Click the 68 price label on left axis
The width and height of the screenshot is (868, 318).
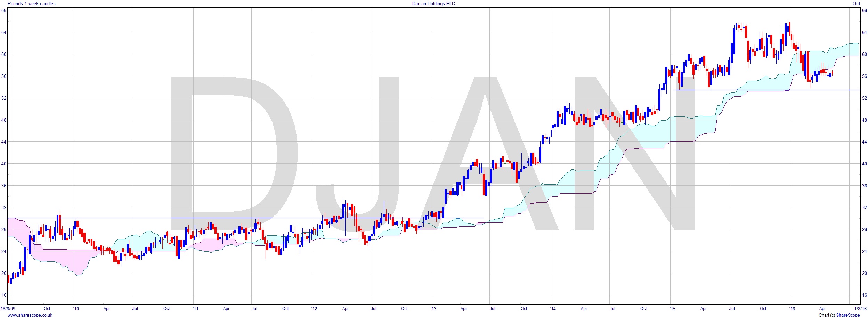(x=4, y=10)
